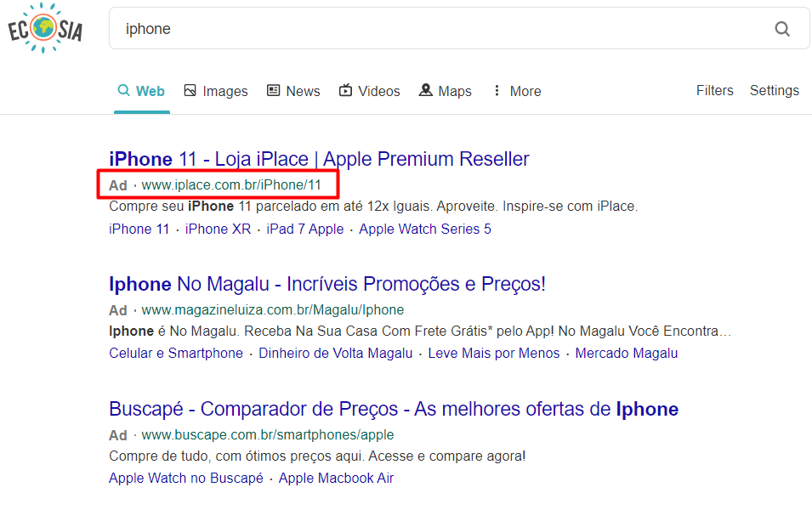812x510 pixels.
Task: Switch to the News tab
Action: (x=293, y=90)
